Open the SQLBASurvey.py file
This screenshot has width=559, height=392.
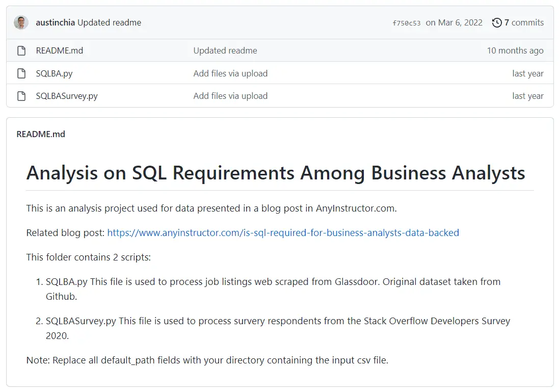(67, 96)
